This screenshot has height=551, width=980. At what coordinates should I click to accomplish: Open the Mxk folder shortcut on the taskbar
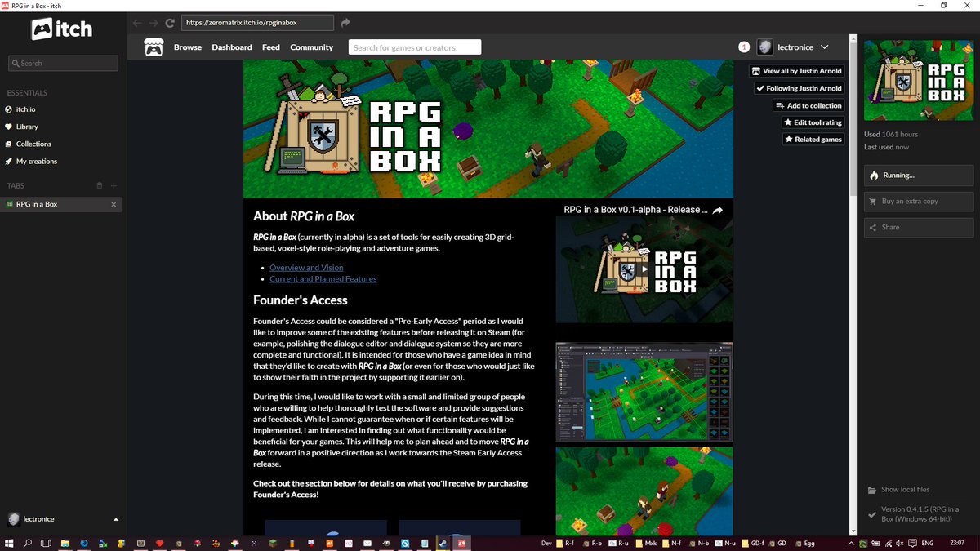(647, 543)
